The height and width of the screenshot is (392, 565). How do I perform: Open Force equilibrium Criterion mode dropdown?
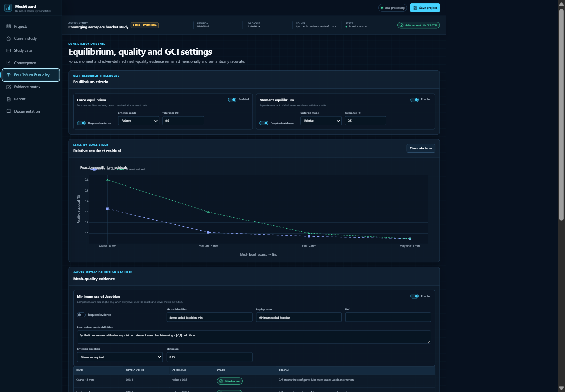[138, 121]
